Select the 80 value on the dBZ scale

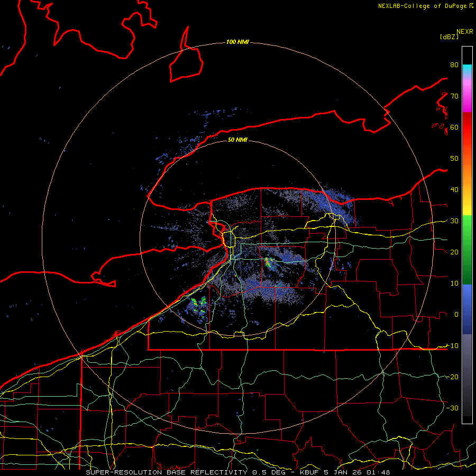454,65
